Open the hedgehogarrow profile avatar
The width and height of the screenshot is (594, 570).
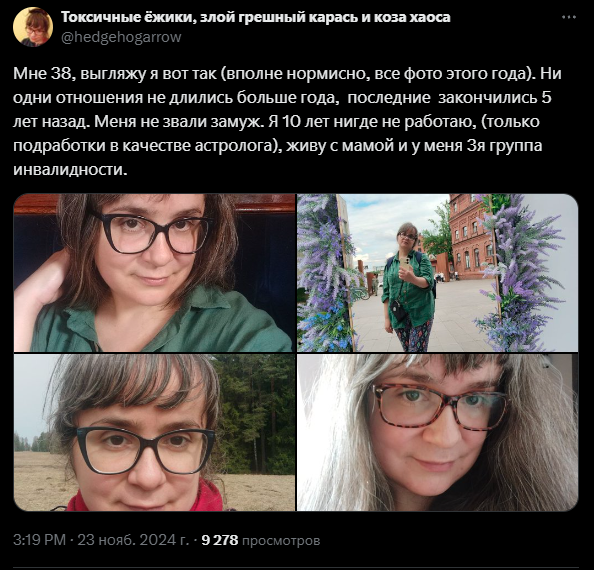(x=33, y=27)
